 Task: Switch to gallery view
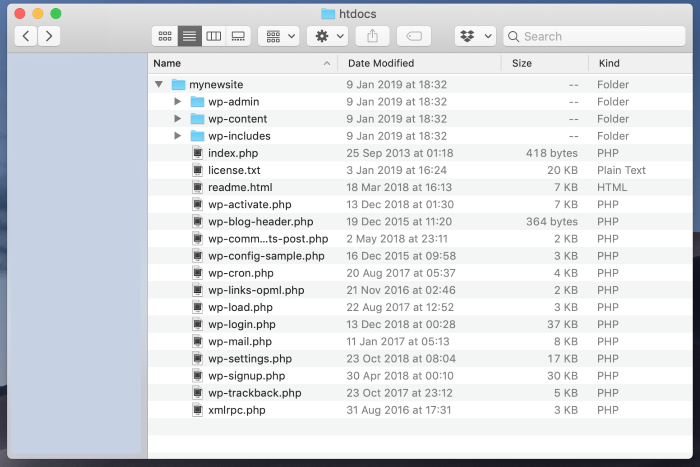point(238,36)
